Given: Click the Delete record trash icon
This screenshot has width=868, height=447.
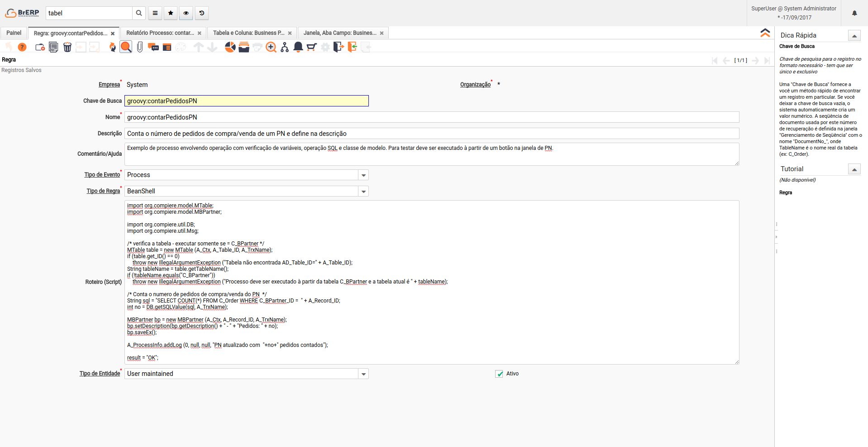Looking at the screenshot, I should 67,47.
